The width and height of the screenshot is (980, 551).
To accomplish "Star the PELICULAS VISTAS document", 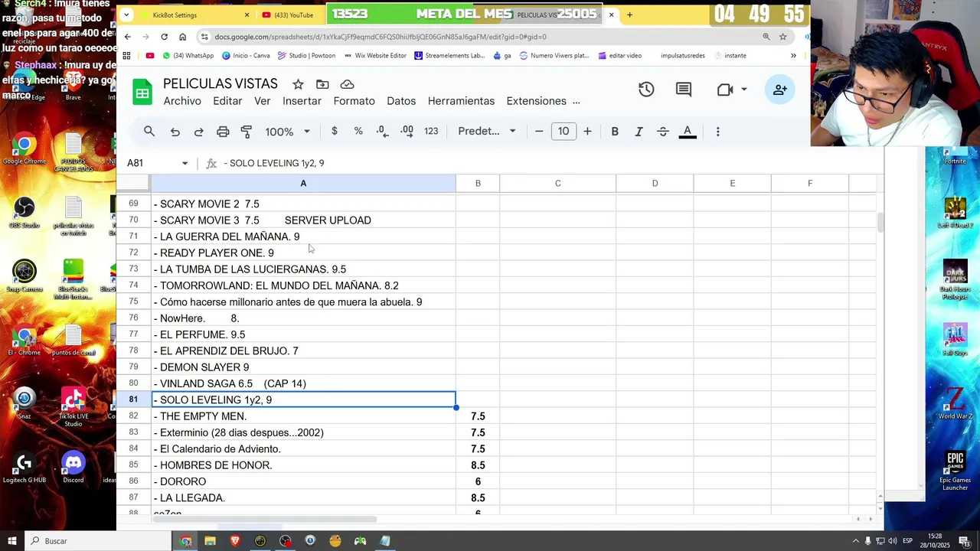I will click(298, 84).
